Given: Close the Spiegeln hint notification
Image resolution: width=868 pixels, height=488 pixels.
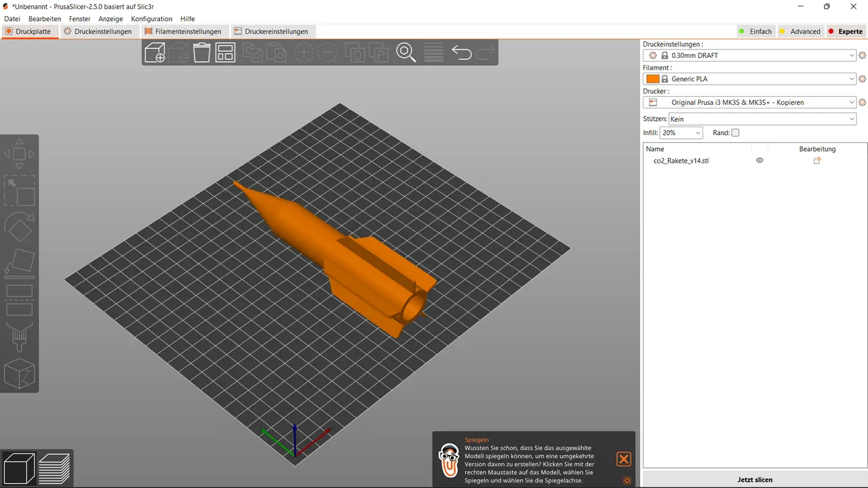Looking at the screenshot, I should (x=624, y=459).
